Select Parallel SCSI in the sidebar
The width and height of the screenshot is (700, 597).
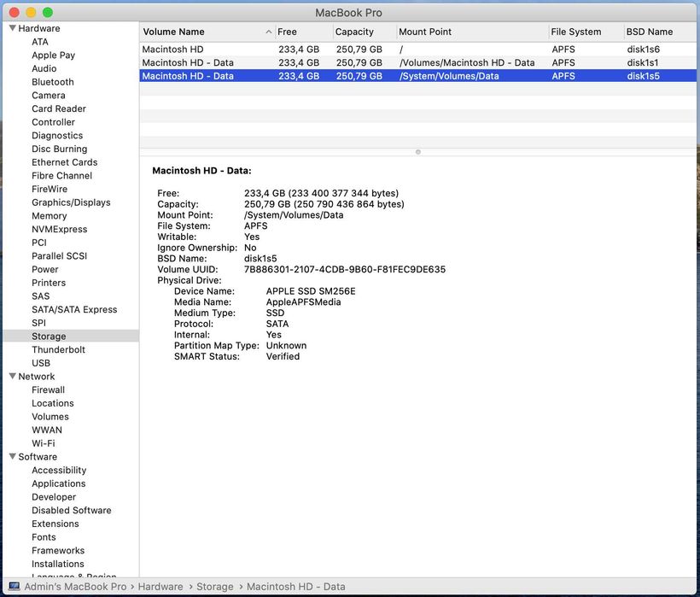[x=60, y=256]
